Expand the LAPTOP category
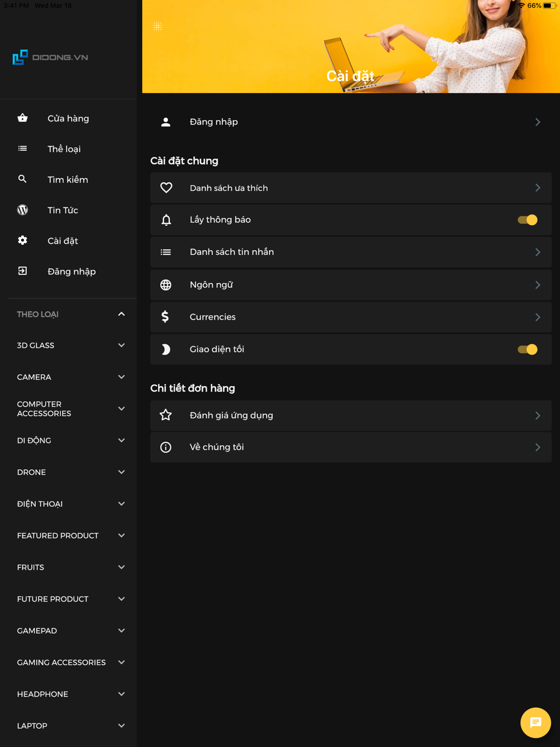Screen dimensions: 560x747 tap(122, 726)
